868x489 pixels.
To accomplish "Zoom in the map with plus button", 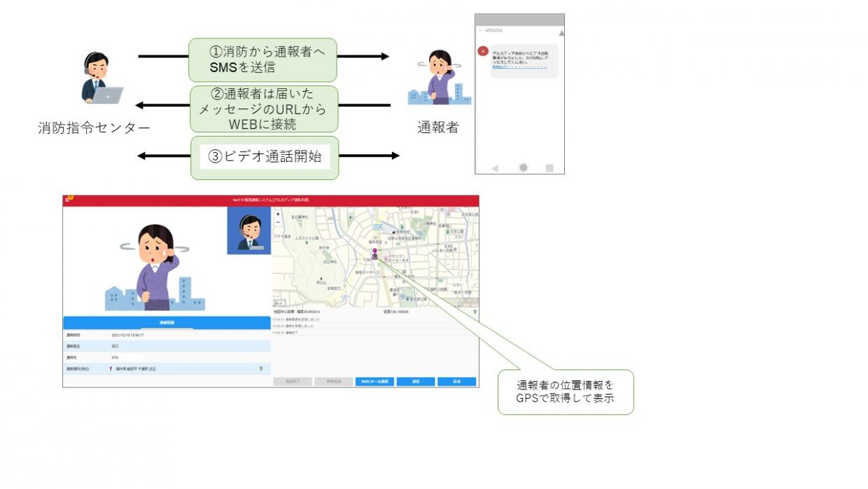I will click(x=278, y=214).
